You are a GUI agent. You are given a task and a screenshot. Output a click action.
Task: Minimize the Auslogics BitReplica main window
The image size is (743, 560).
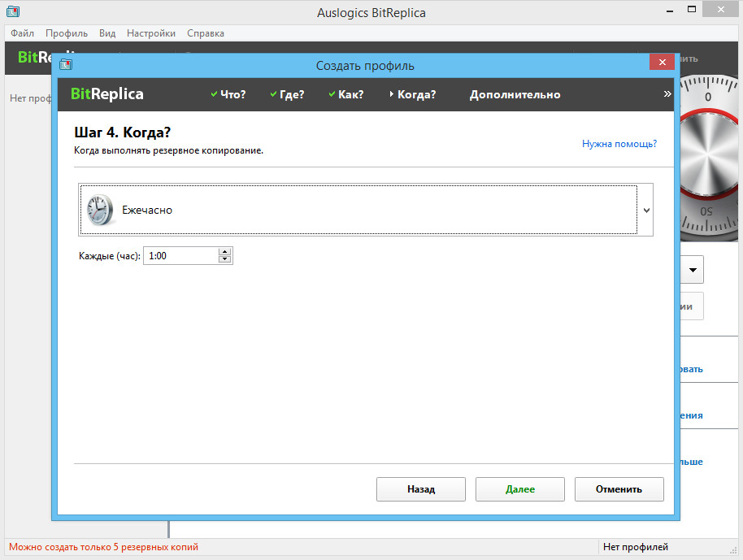[670, 11]
